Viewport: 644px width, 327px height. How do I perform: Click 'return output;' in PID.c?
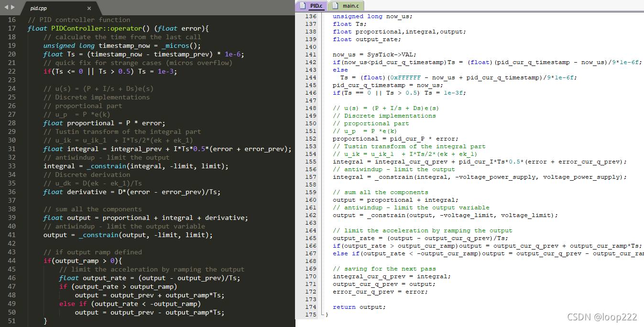tap(359, 307)
